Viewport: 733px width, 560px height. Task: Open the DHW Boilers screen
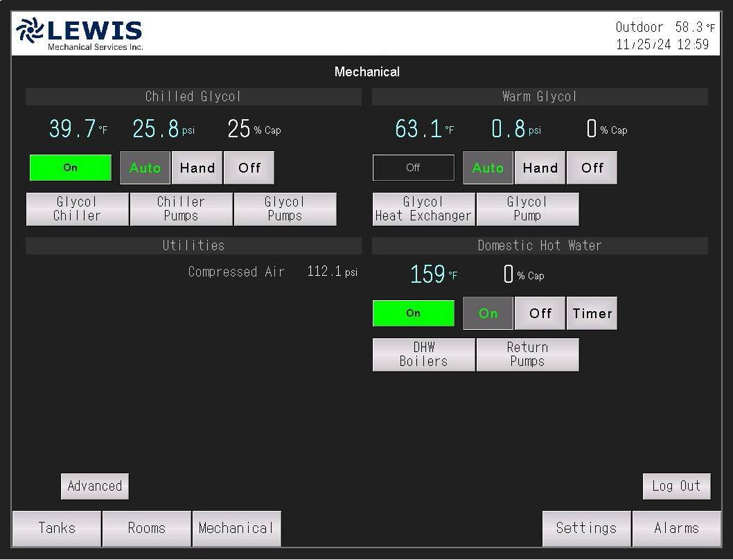pyautogui.click(x=423, y=354)
